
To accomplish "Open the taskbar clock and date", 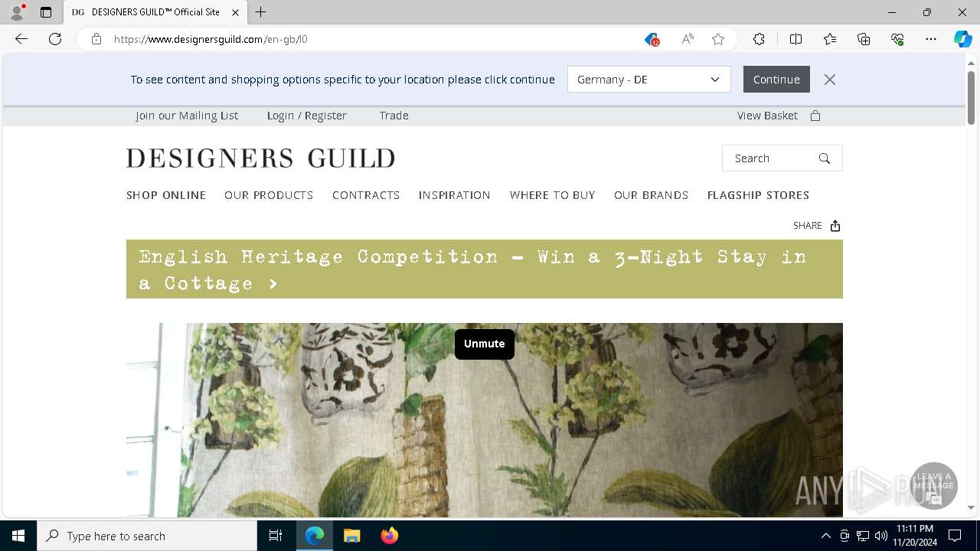I will [914, 536].
